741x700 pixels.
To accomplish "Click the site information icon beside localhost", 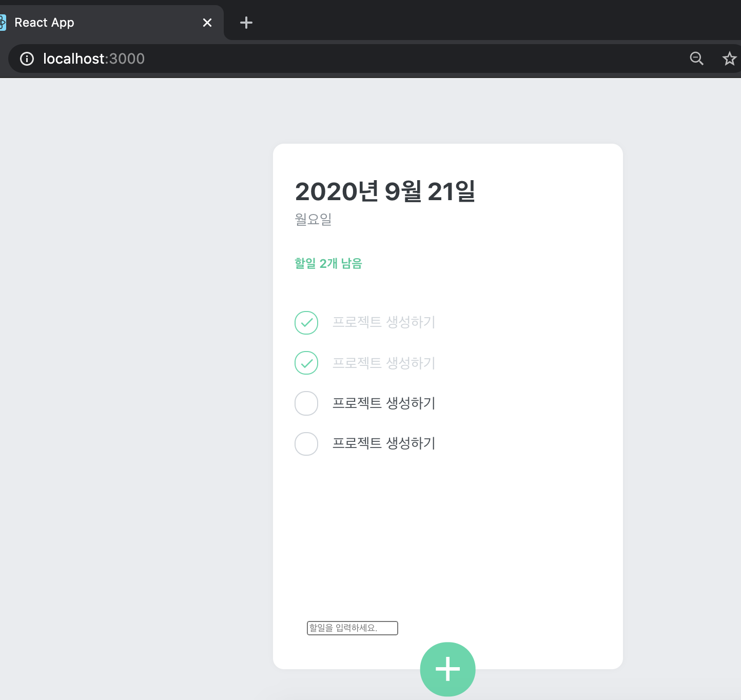I will (x=27, y=59).
